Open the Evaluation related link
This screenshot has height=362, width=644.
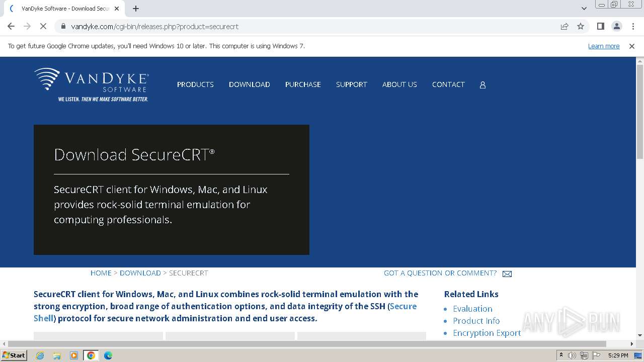472,309
